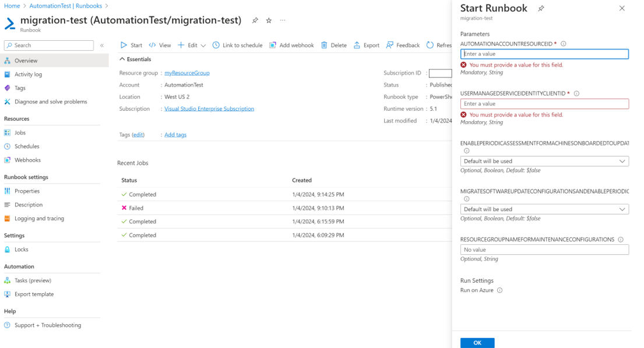The image size is (644, 348).
Task: Click the Refresh icon in the toolbar
Action: (430, 45)
